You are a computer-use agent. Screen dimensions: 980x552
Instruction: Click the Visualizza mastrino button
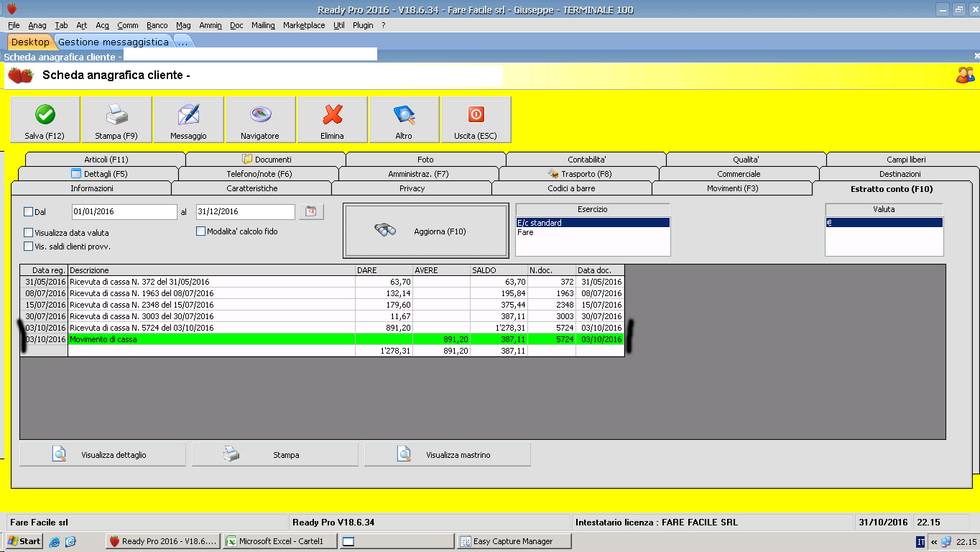point(447,455)
